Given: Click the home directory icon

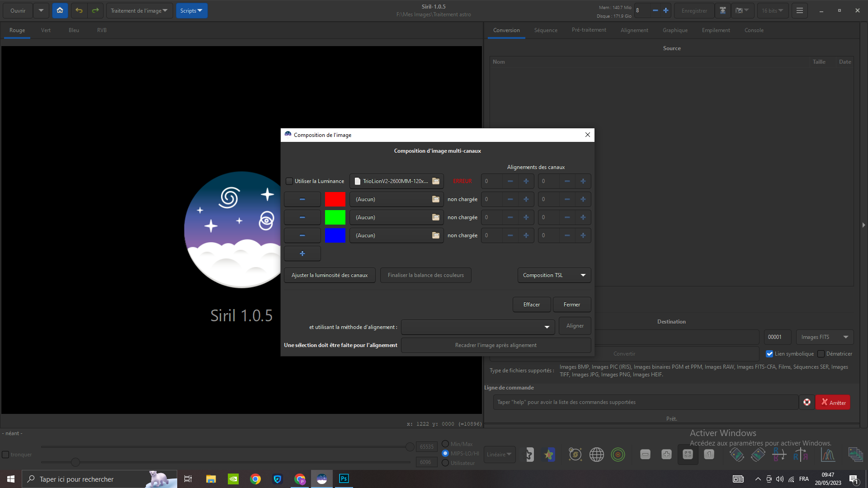Looking at the screenshot, I should 60,10.
